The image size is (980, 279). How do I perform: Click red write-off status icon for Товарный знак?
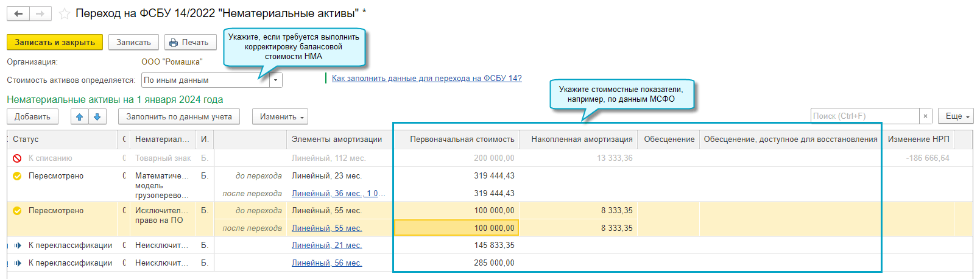tap(17, 158)
